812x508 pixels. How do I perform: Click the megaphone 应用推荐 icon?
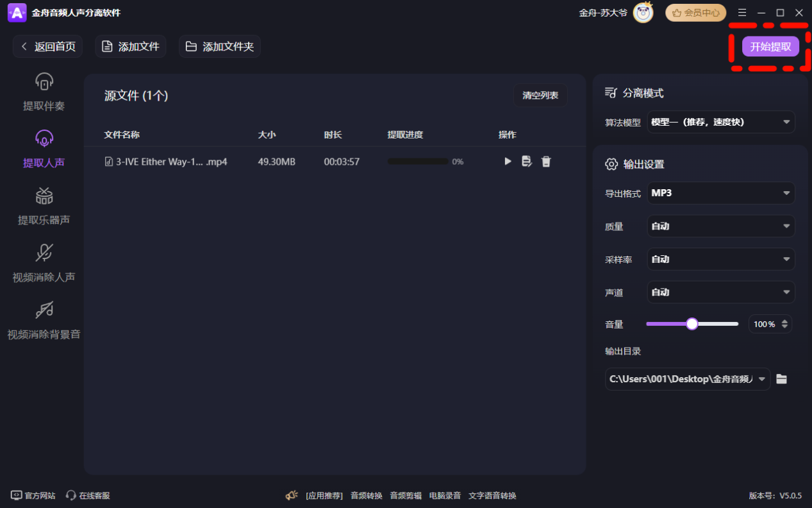pos(292,495)
